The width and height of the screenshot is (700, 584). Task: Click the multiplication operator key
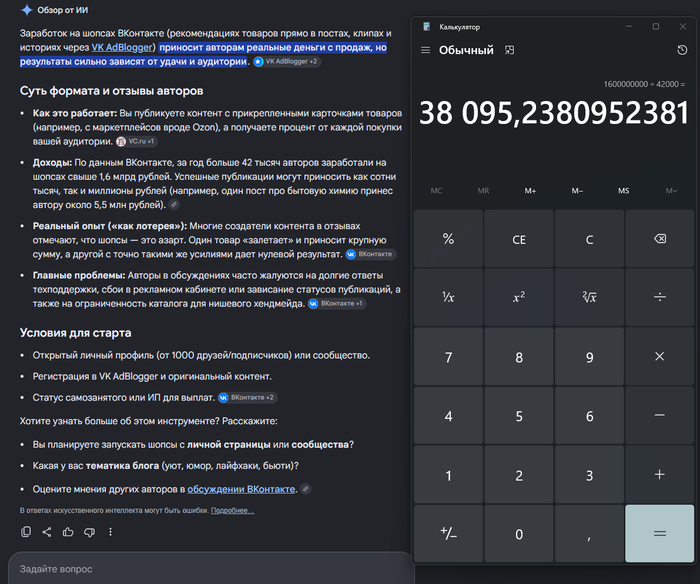659,356
